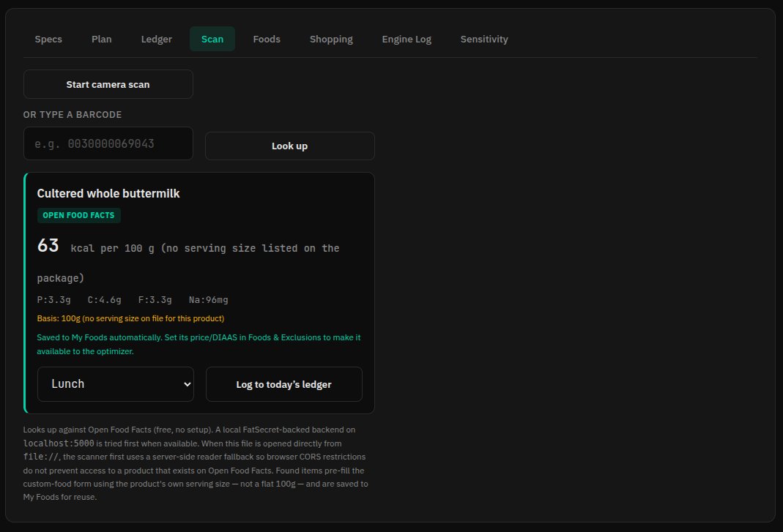783x532 pixels.
Task: Click the protein value P:3.3g
Action: coord(54,300)
